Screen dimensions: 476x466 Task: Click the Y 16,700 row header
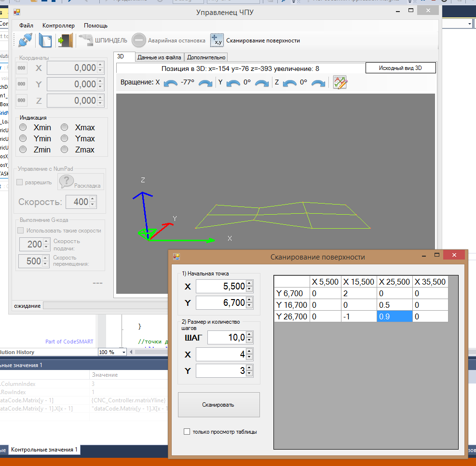point(292,305)
